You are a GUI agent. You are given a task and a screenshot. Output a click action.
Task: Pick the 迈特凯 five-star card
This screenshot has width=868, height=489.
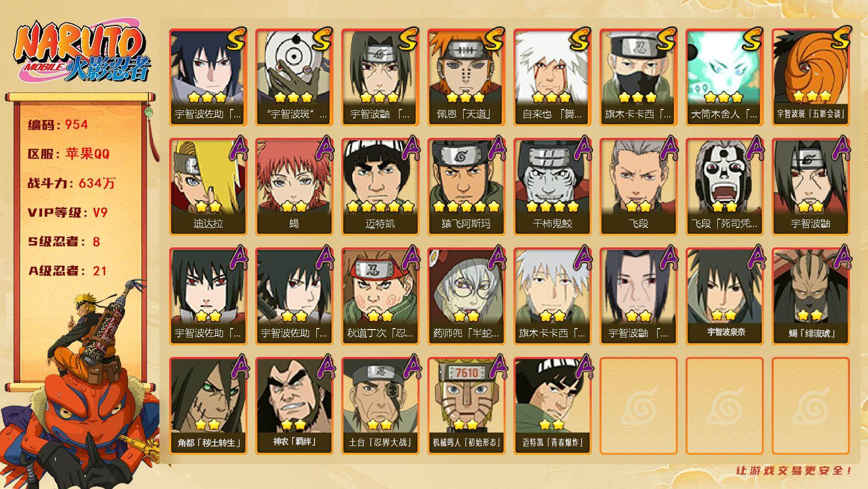[x=380, y=187]
